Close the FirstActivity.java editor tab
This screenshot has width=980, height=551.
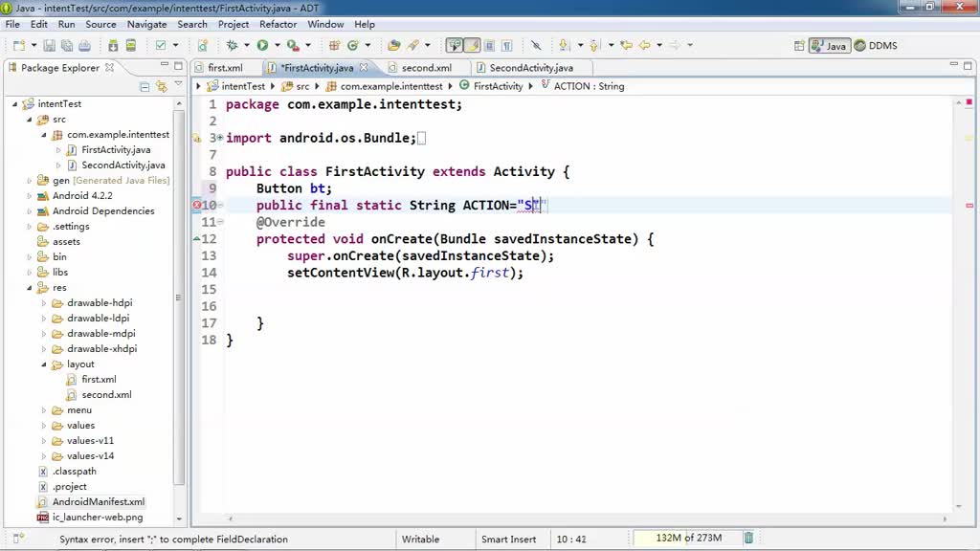(x=364, y=68)
